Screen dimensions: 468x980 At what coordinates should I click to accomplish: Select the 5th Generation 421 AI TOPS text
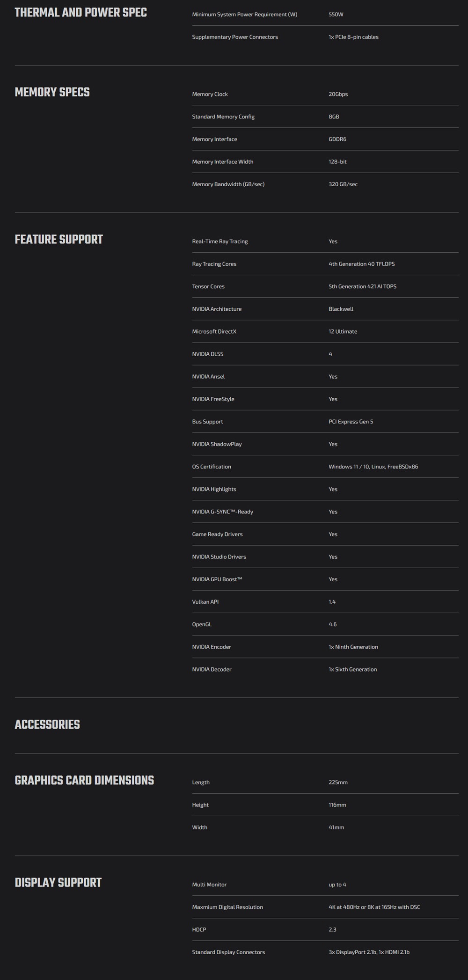coord(362,286)
